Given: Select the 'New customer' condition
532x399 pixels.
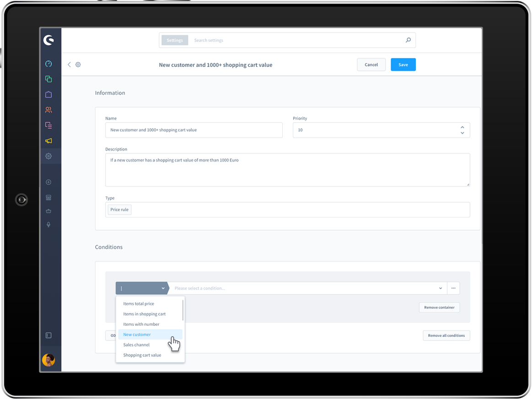Looking at the screenshot, I should tap(150, 334).
